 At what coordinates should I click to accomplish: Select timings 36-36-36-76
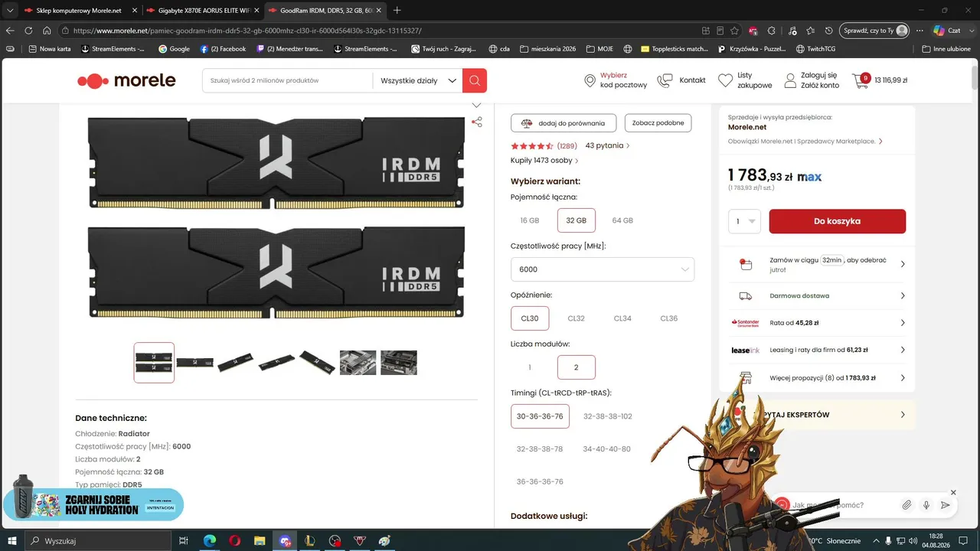point(540,482)
